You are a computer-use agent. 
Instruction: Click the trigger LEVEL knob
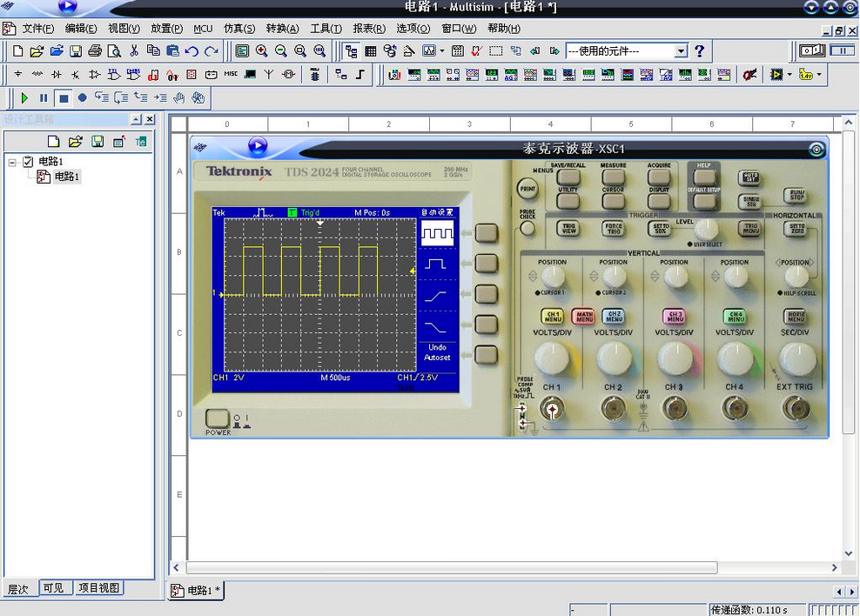707,229
